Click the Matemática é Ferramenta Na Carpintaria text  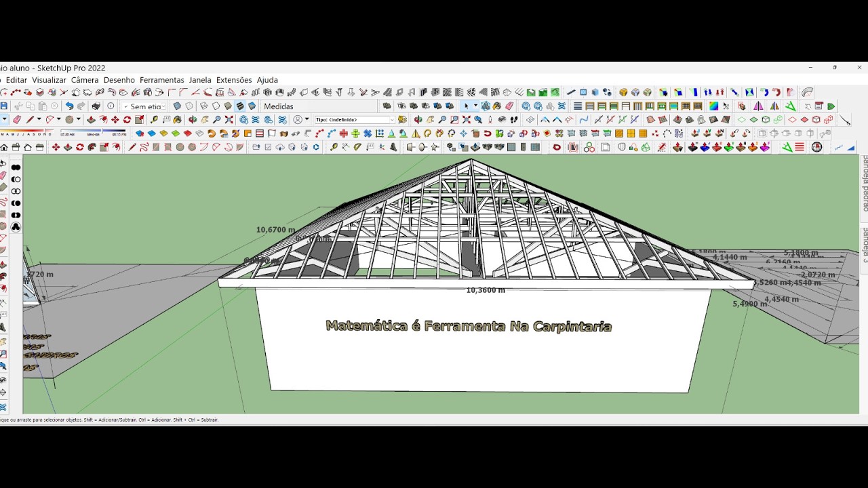pyautogui.click(x=469, y=326)
